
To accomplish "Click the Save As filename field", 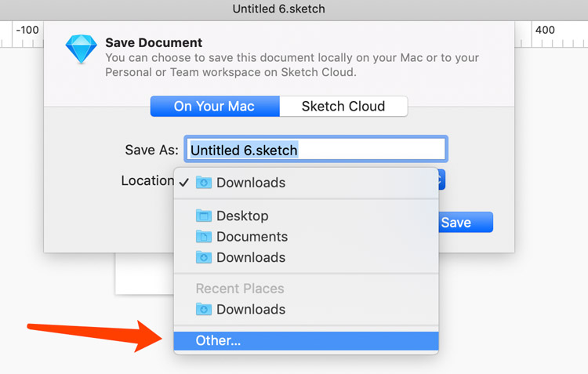I will [315, 150].
